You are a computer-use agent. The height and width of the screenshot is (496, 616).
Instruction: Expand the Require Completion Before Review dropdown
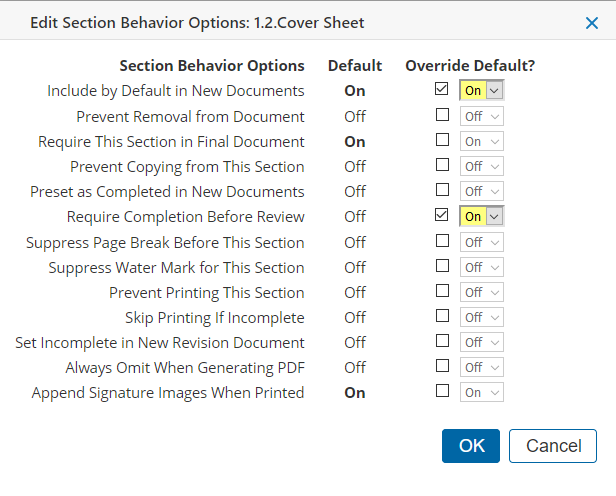tap(482, 217)
